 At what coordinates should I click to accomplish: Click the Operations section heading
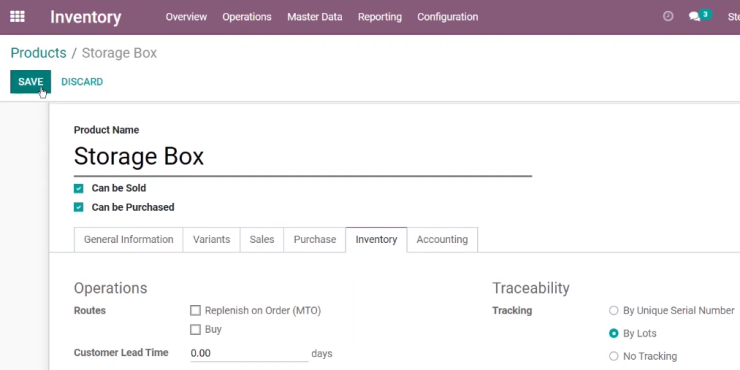(110, 288)
